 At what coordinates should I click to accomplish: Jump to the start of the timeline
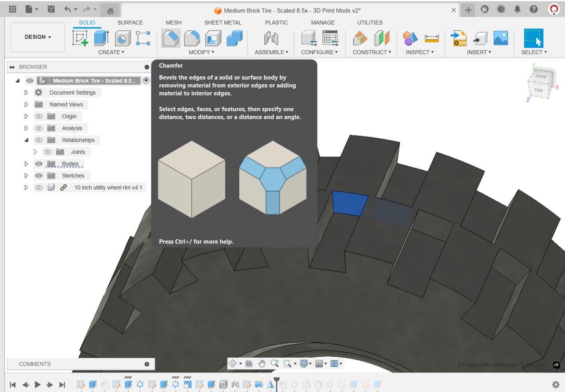(13, 385)
